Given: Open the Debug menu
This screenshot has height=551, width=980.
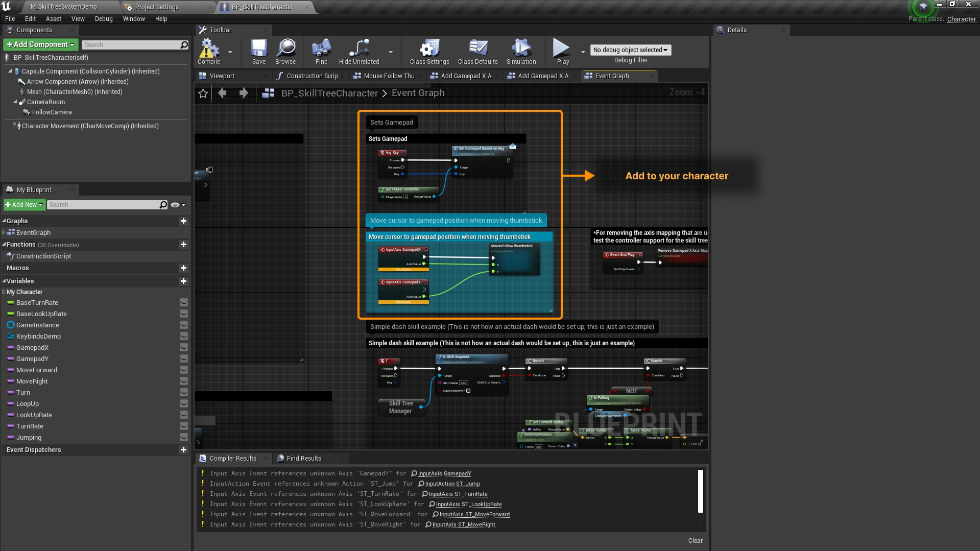Looking at the screenshot, I should pos(103,19).
